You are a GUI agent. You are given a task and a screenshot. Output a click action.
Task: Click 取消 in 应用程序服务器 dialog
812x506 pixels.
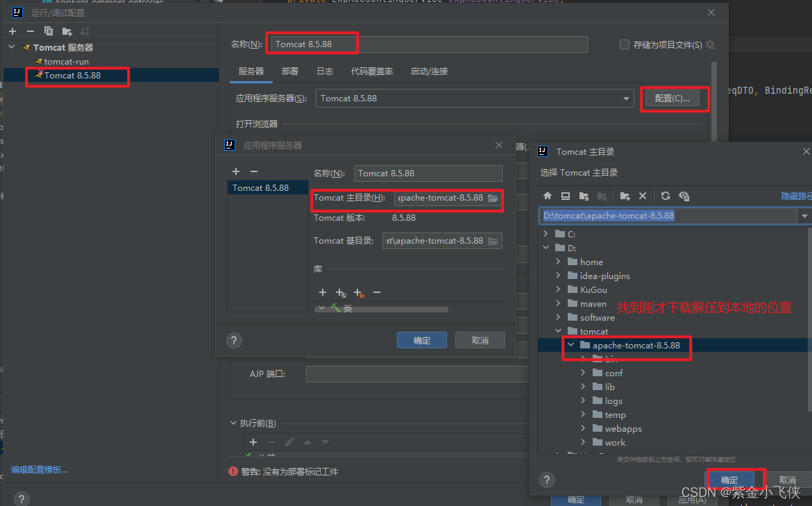480,340
